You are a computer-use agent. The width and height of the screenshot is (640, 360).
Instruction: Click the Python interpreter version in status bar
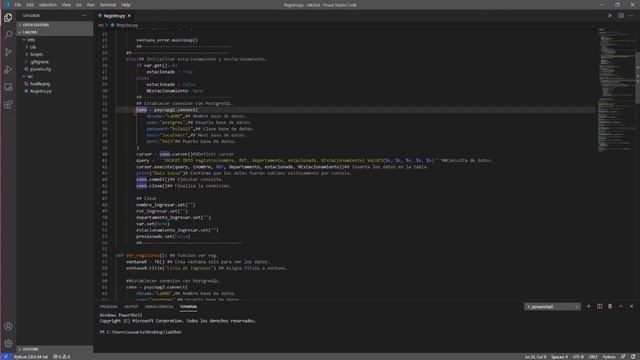31,357
